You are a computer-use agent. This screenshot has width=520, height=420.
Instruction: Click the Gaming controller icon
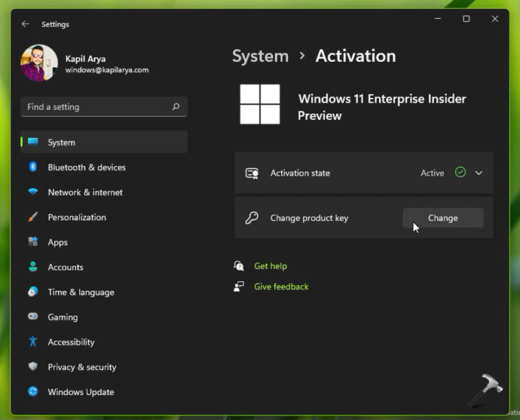(33, 317)
